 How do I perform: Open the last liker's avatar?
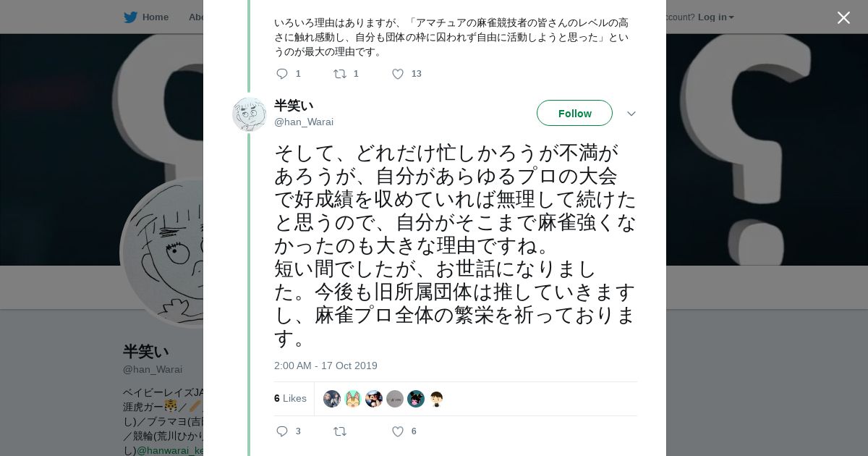436,399
